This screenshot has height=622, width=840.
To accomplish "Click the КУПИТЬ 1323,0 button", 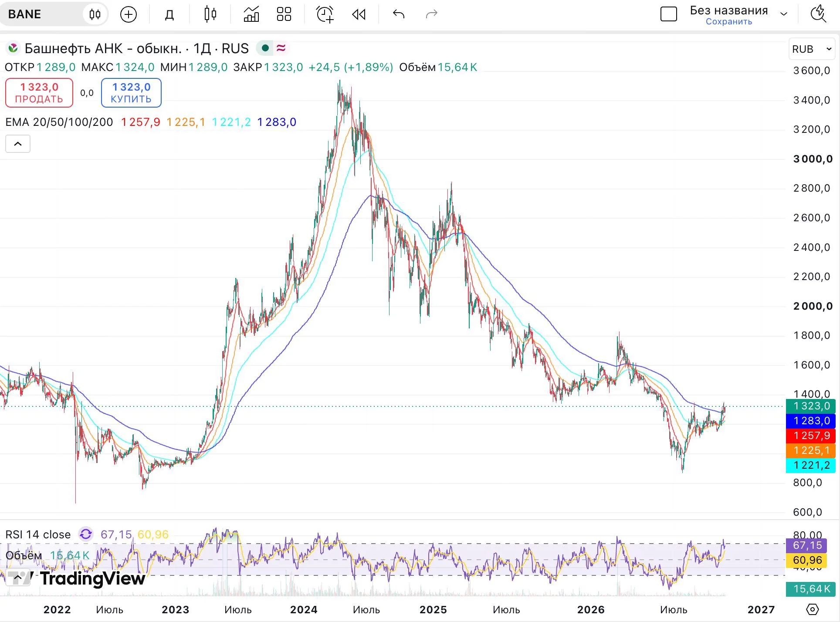I will point(131,93).
